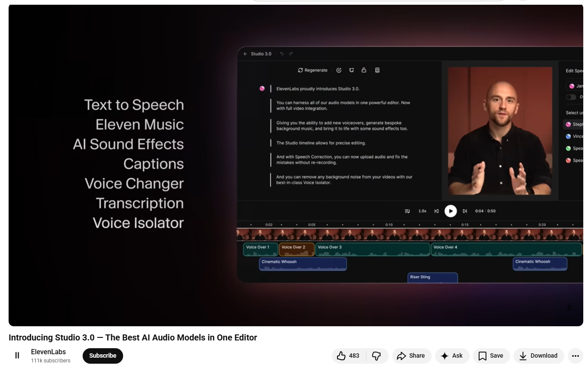The height and width of the screenshot is (368, 588).
Task: Click the 0:05 mark on the timeline ruler
Action: coord(312,225)
